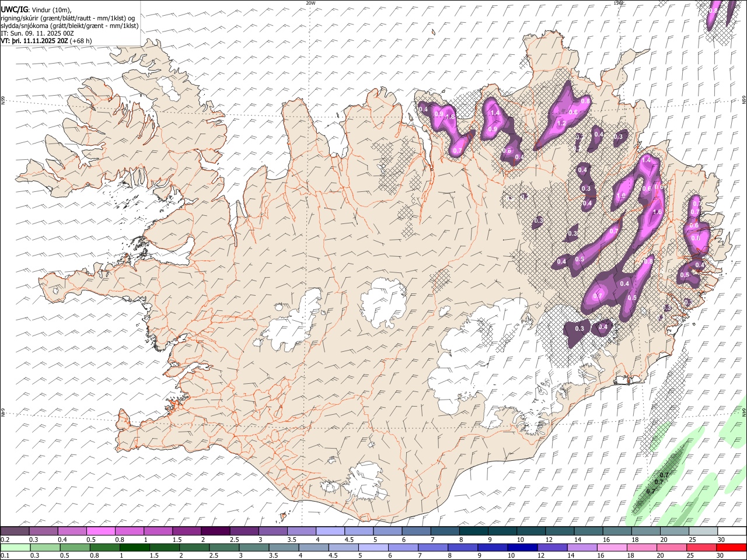Click the upper legend swatch between 6 and 7

[x=416, y=531]
